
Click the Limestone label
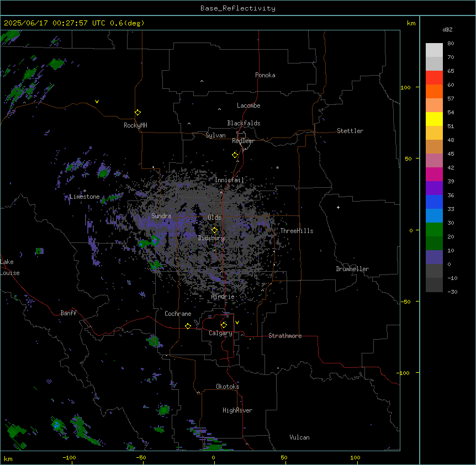[84, 197]
